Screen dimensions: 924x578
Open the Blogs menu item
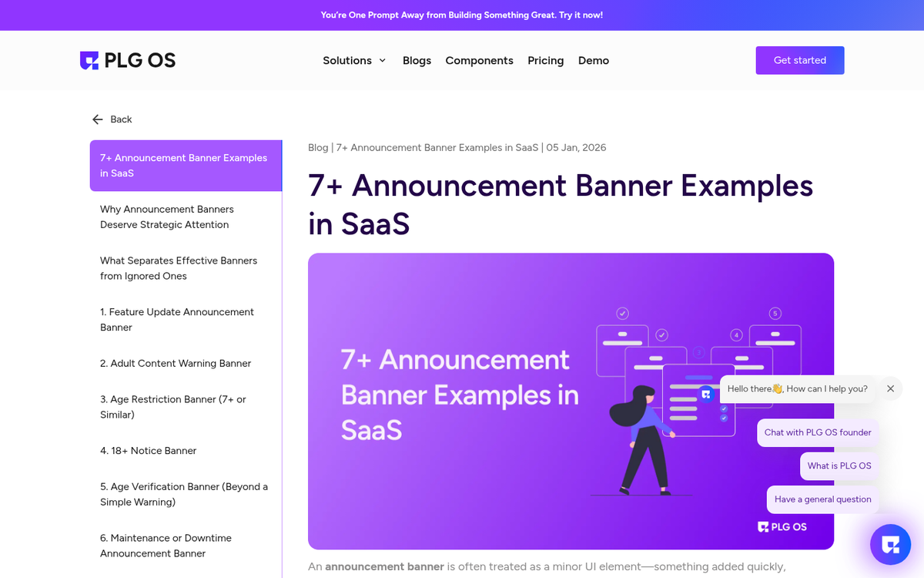point(417,60)
